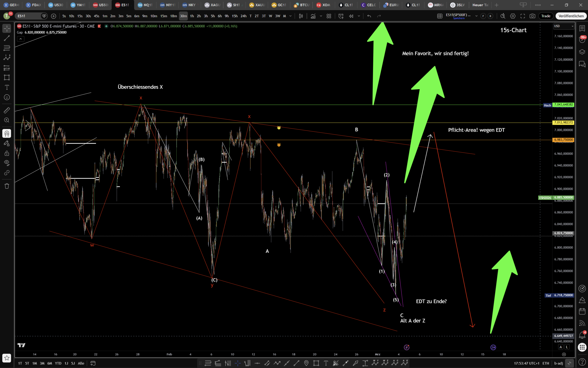Screen dimensions: 588x368
Task: Open the Fibonacci retracement tools
Action: point(7,48)
